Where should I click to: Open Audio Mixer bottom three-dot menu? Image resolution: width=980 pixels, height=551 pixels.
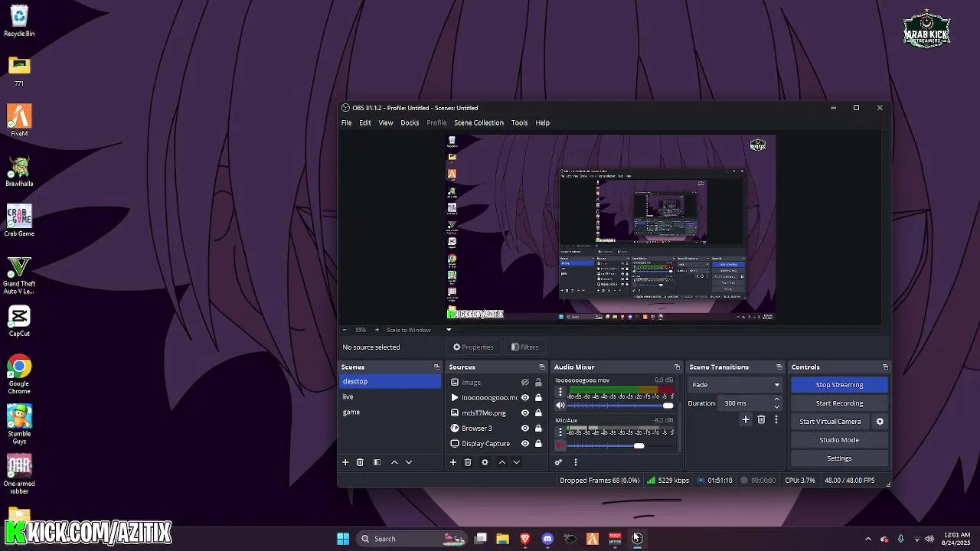(576, 462)
